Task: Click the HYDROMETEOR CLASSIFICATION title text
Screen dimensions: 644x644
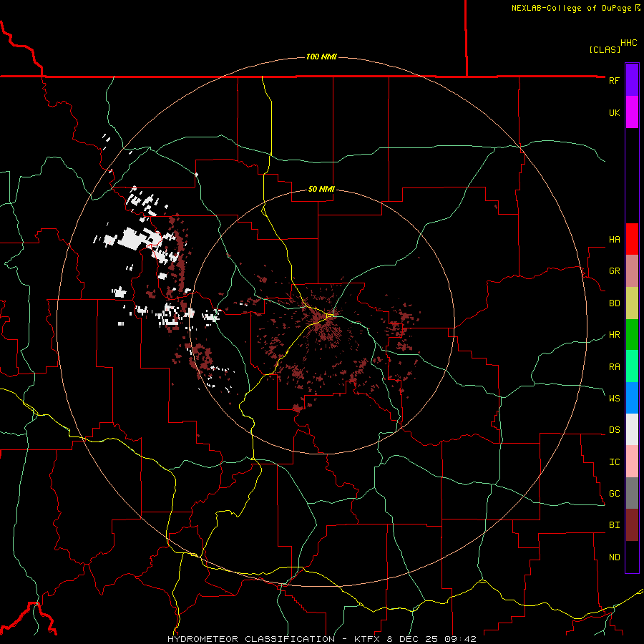Action: 251,639
